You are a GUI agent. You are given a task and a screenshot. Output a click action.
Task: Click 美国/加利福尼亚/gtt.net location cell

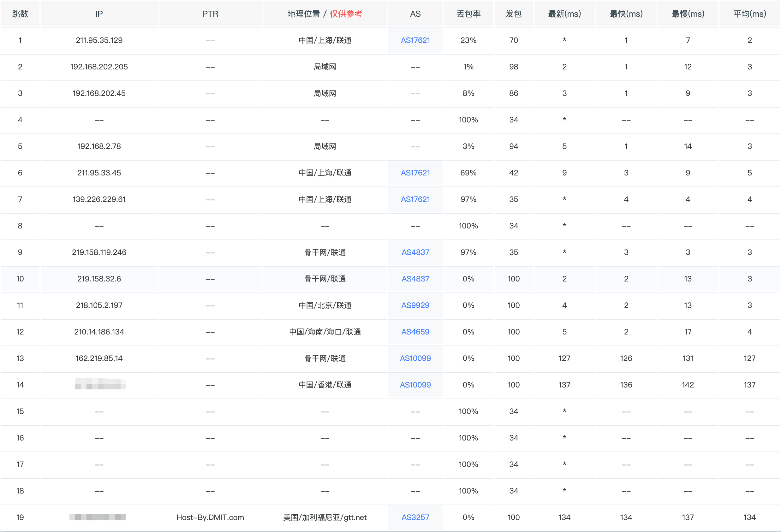tap(325, 517)
